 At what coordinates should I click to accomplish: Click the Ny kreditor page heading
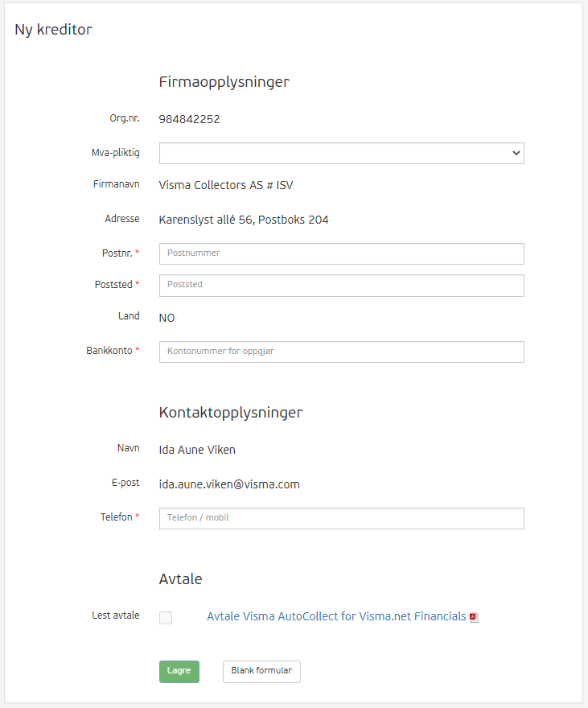click(53, 29)
